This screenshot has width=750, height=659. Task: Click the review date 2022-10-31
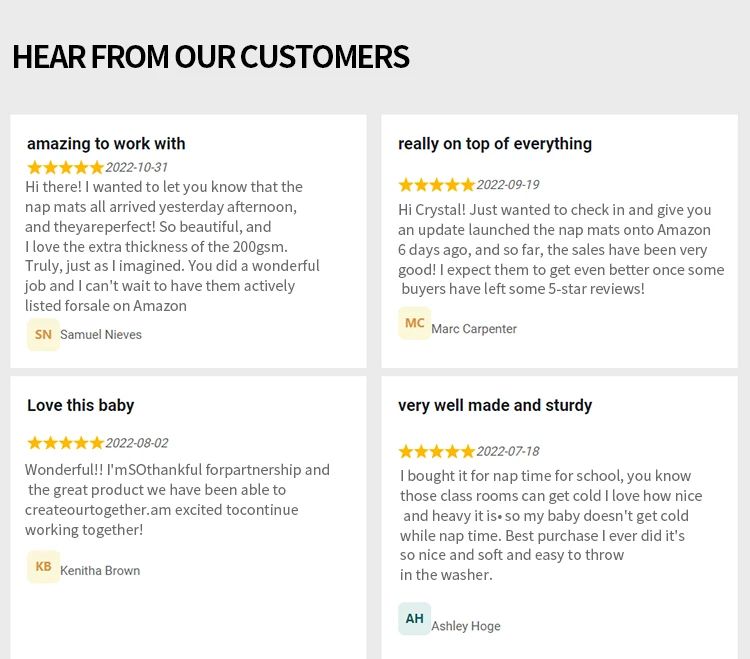(137, 167)
